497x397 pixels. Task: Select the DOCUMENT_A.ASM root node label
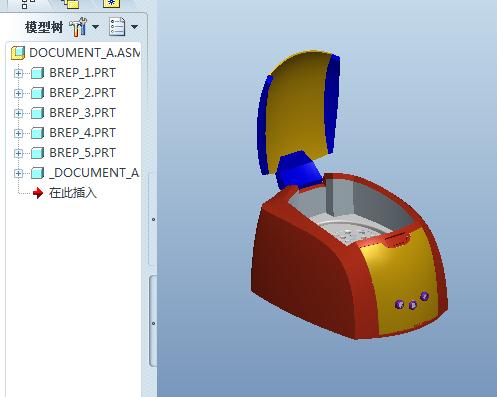(84, 53)
